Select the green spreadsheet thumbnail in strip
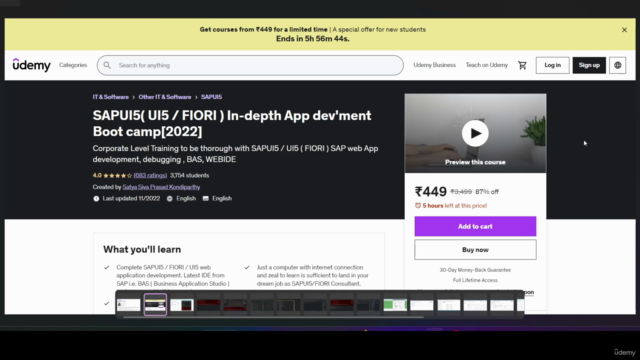Viewport: 640px width, 360px height. [x=395, y=305]
